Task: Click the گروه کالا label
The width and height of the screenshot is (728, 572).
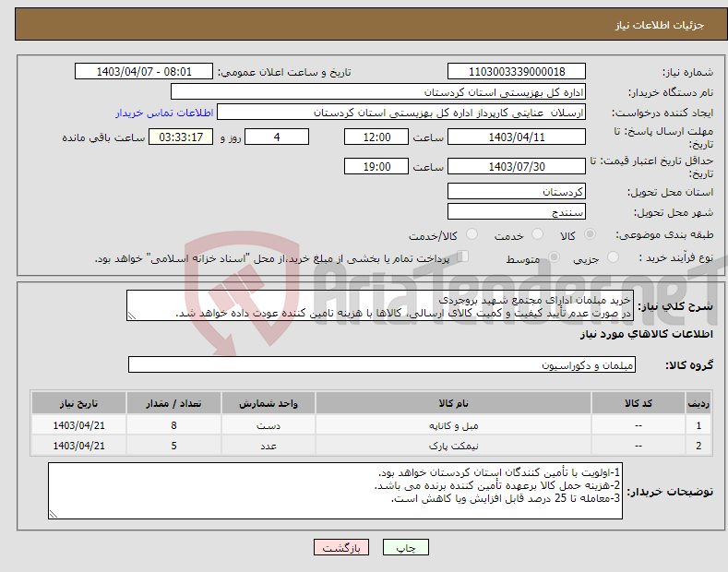Action: point(689,365)
